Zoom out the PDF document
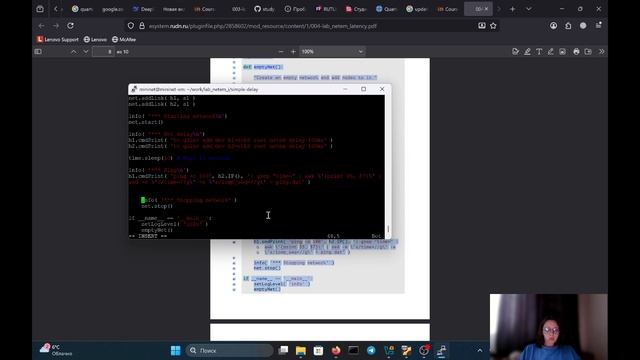The image size is (640, 360). [281, 52]
